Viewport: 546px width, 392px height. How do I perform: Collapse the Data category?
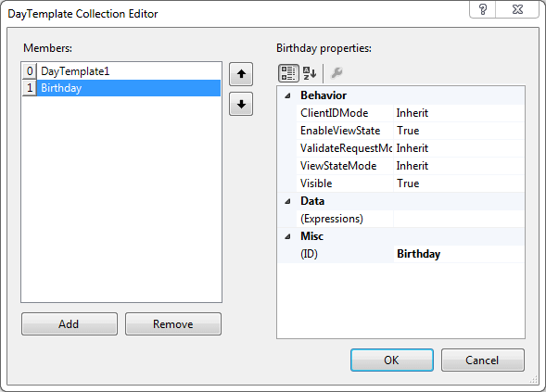coord(287,201)
